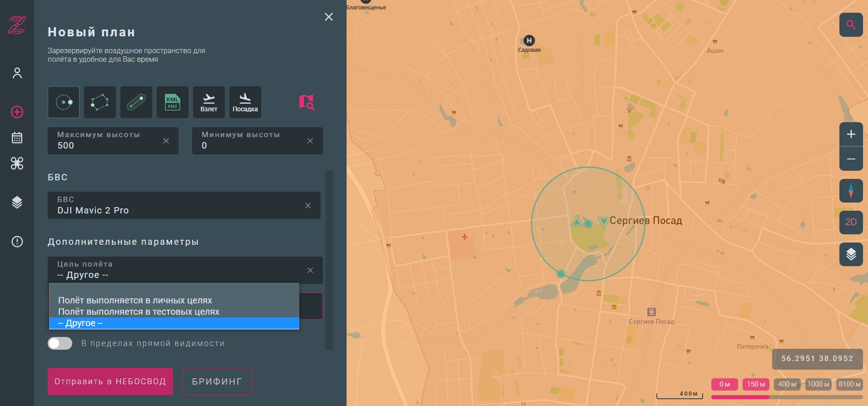
Task: Click the Пятёрочка store label on map
Action: 753,347
